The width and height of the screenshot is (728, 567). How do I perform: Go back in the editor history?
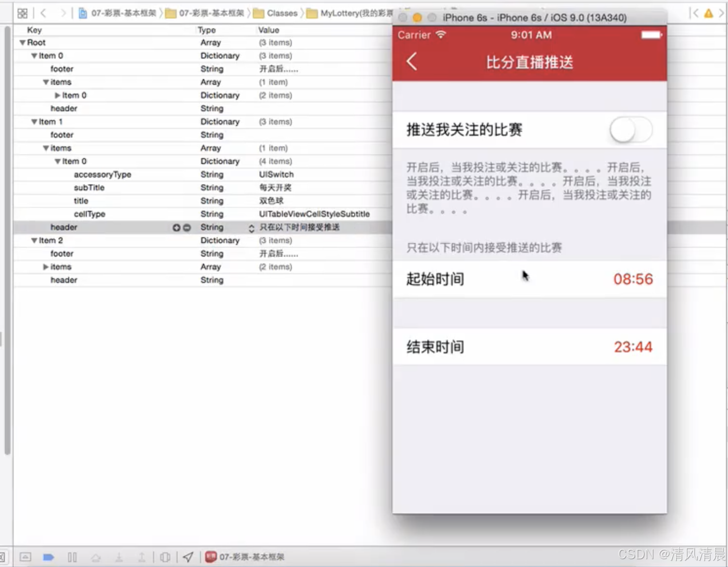[43, 13]
